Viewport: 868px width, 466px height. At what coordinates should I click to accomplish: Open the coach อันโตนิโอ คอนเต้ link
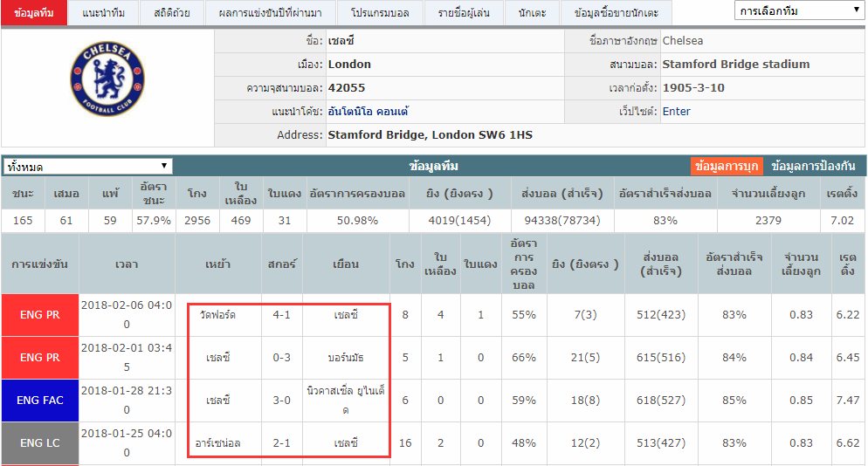tap(369, 111)
